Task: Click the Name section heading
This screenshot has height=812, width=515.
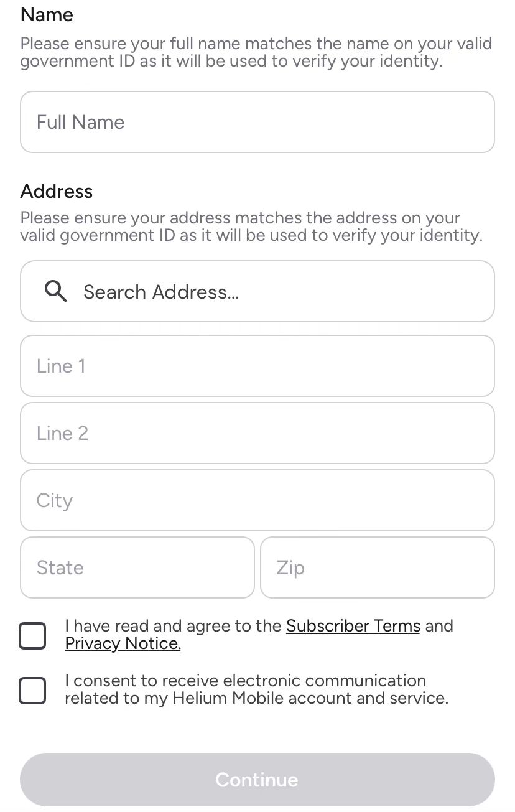Action: click(47, 14)
